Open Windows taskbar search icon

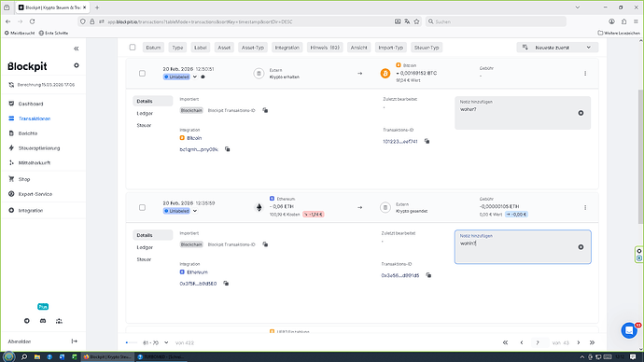[x=24, y=356]
